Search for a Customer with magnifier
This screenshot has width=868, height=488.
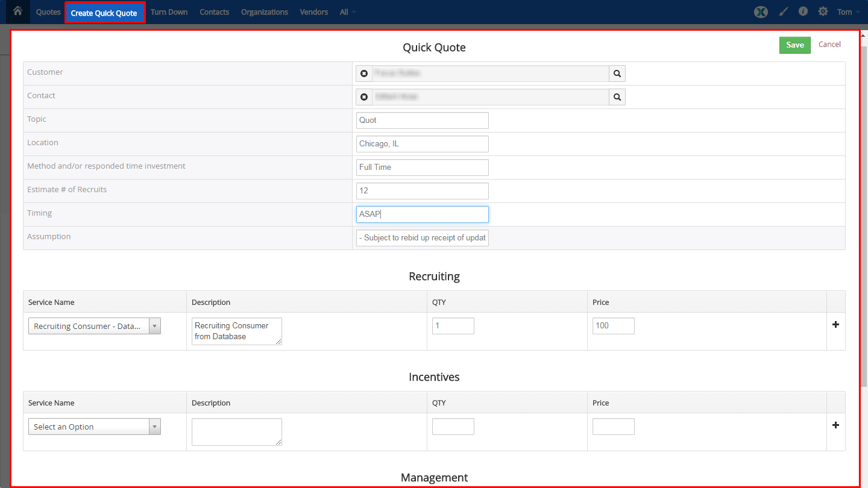[617, 74]
